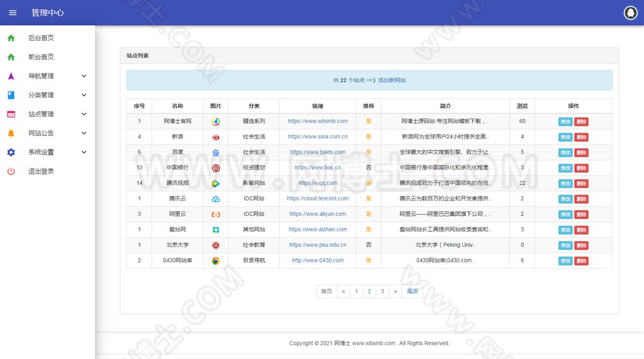
Task: Open the https://v.qq.com link
Action: click(317, 183)
